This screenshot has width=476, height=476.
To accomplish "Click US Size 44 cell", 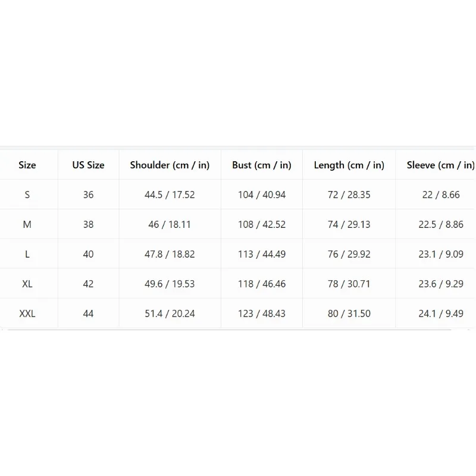I will (x=88, y=314).
